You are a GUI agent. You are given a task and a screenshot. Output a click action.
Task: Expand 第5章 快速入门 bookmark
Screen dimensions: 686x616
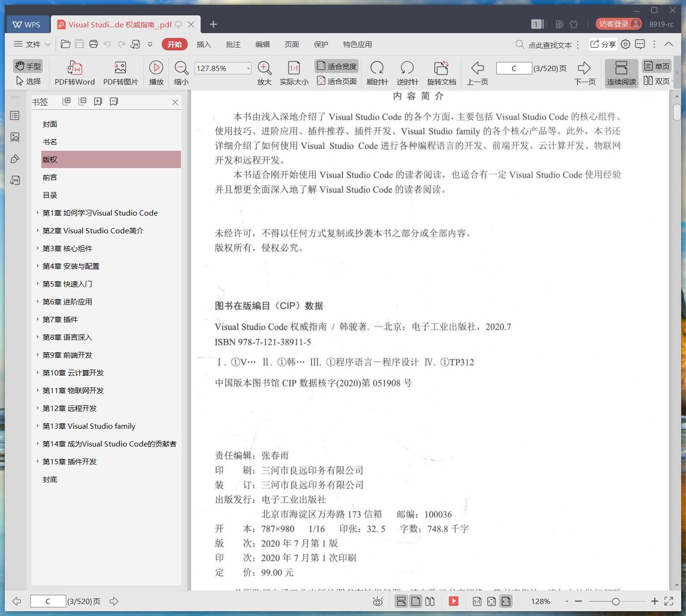(38, 284)
